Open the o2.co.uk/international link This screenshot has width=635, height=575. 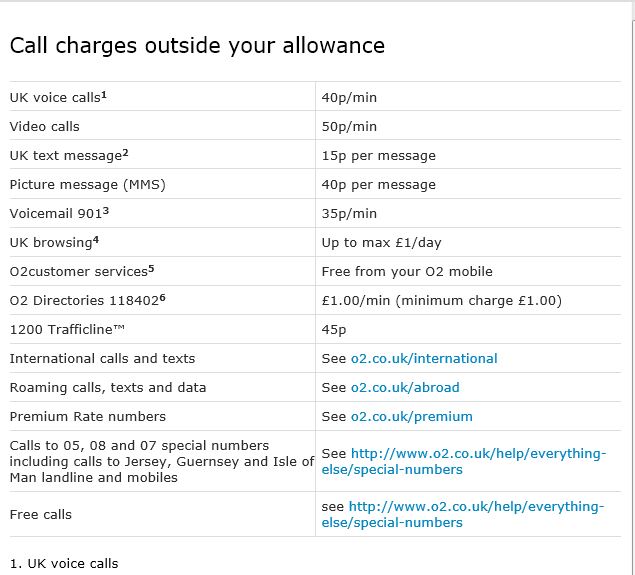point(423,358)
